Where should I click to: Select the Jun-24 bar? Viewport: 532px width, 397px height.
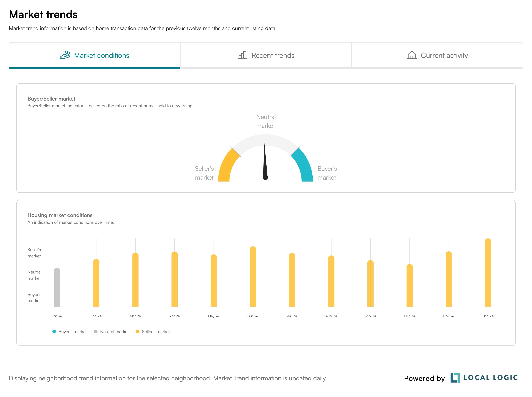pyautogui.click(x=253, y=276)
